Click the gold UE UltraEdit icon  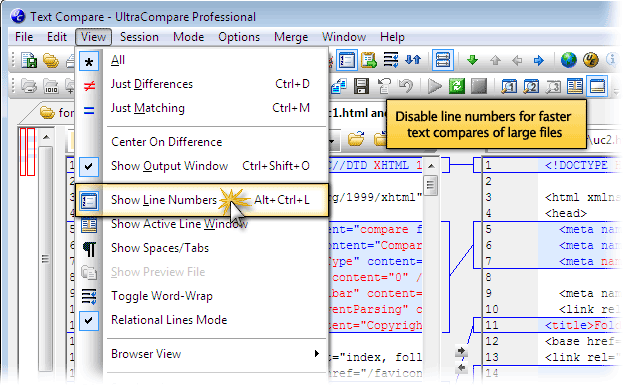coord(590,60)
